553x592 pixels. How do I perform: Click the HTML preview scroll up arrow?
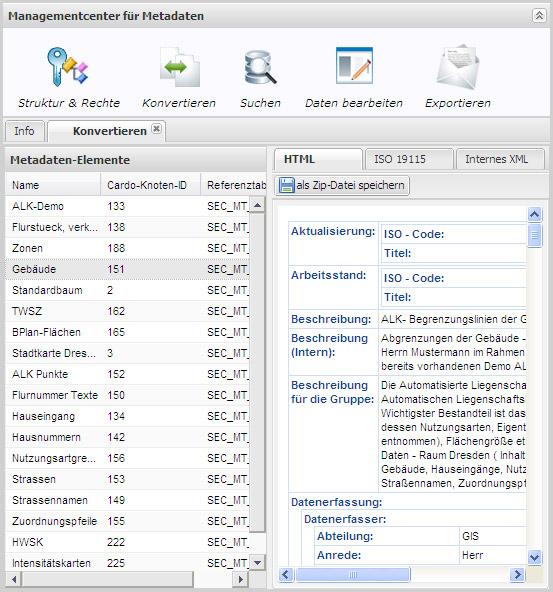[535, 214]
